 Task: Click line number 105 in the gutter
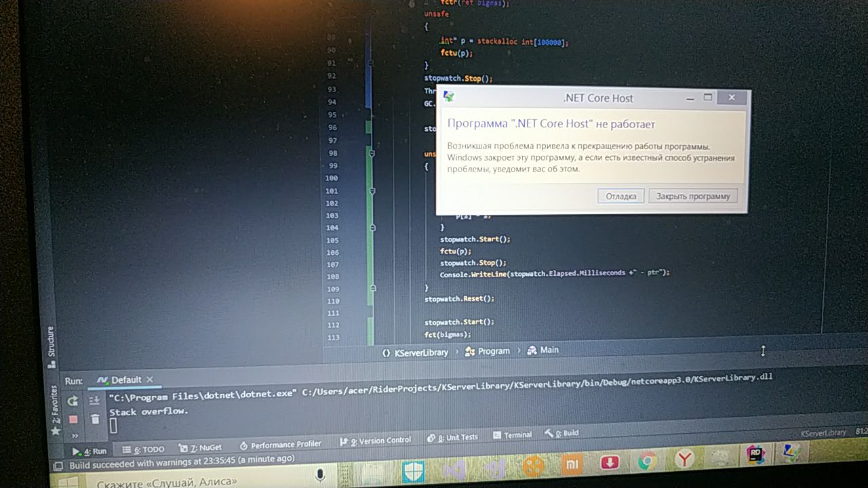pos(332,241)
